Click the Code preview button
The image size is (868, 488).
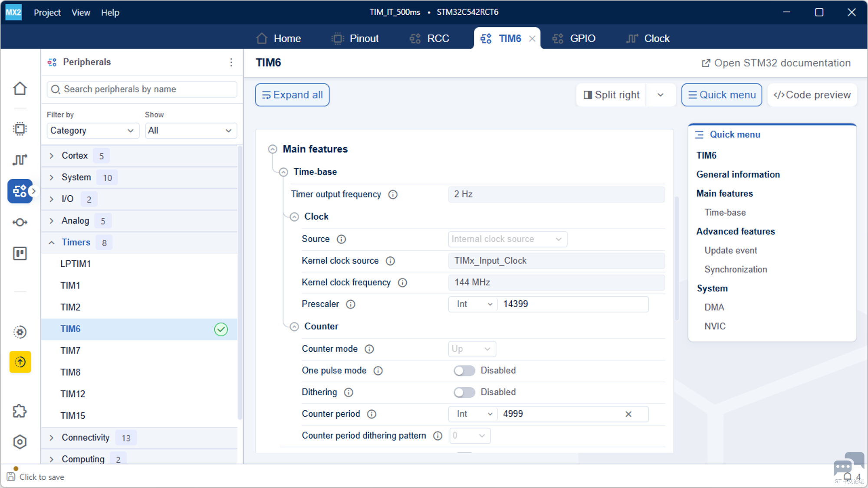point(812,95)
